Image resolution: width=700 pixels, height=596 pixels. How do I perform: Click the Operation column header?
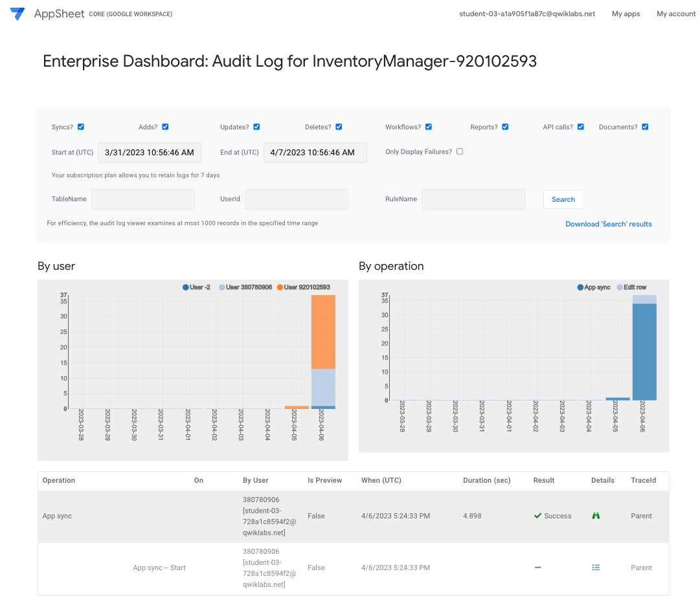click(x=58, y=480)
